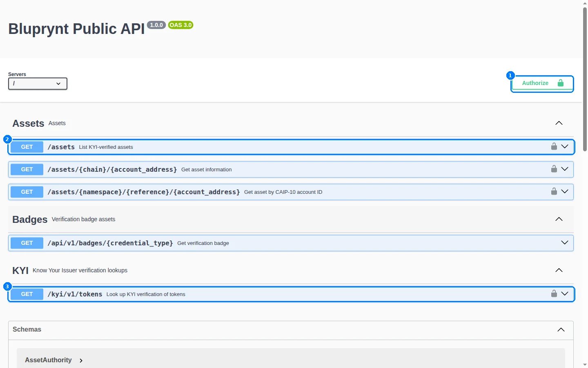Click GET badge on Get verification badge

coord(27,243)
